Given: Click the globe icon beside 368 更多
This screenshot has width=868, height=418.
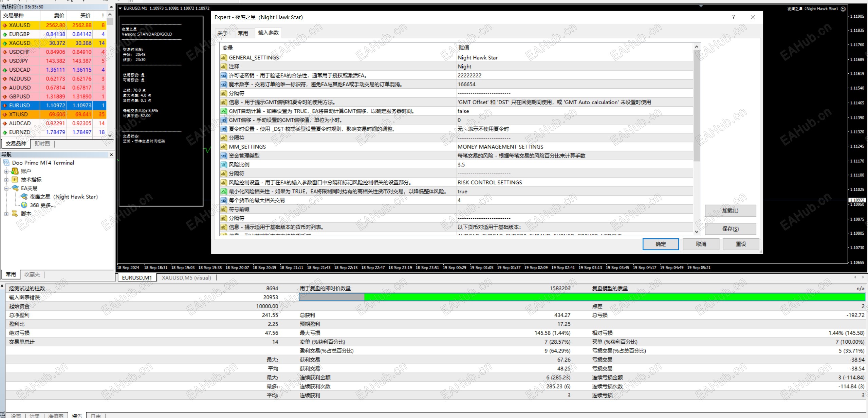Looking at the screenshot, I should click(24, 205).
